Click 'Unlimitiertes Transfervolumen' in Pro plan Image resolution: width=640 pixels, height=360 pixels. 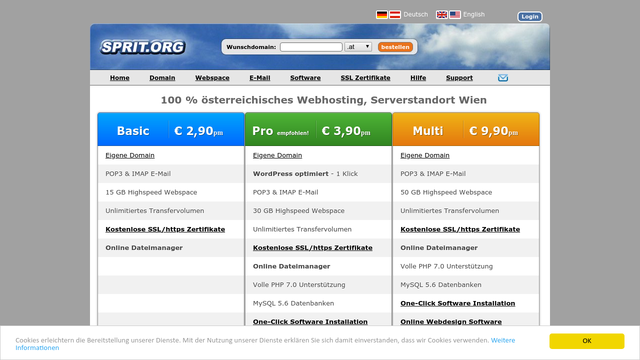tap(302, 229)
